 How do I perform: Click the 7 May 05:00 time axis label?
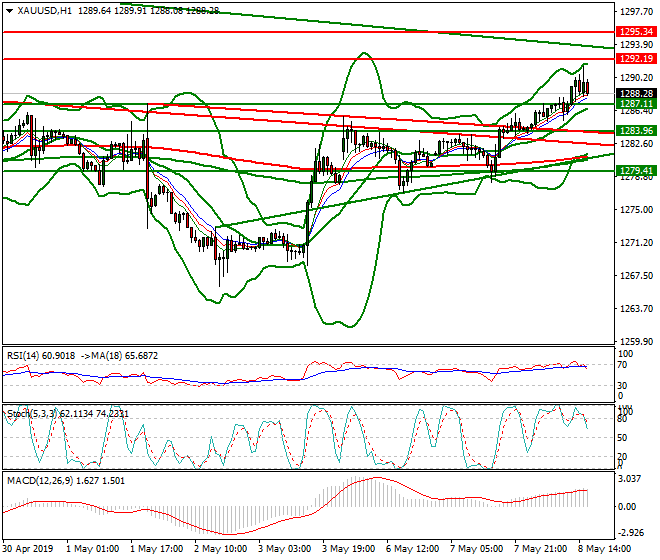[x=476, y=549]
